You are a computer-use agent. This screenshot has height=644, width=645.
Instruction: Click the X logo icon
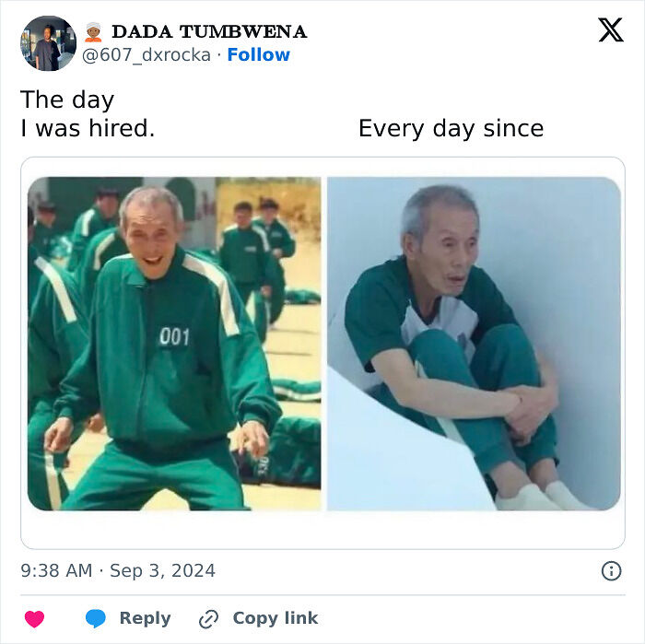point(611,29)
